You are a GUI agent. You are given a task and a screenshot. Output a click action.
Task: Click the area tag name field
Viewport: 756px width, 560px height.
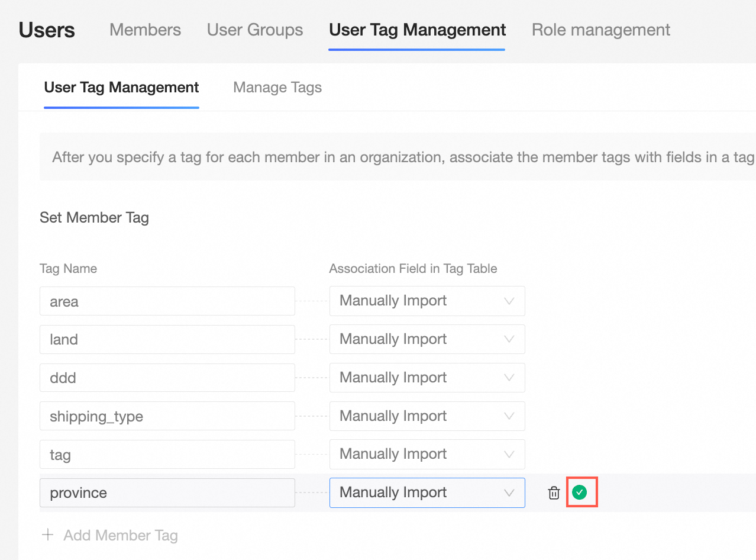pyautogui.click(x=167, y=301)
